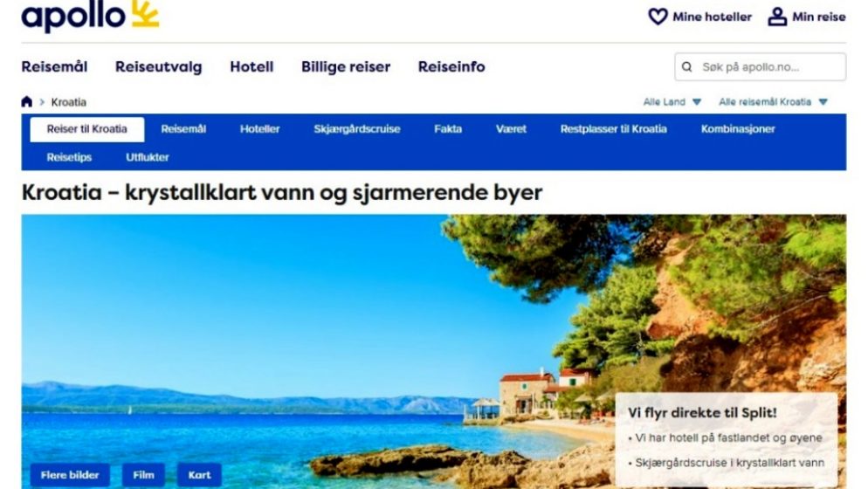Open Mine hoteller heart icon
This screenshot has width=868, height=489.
tap(658, 17)
